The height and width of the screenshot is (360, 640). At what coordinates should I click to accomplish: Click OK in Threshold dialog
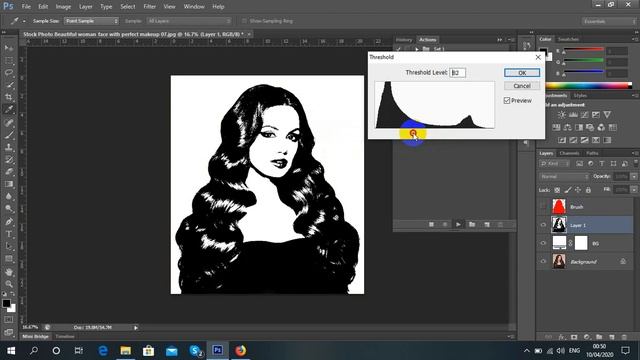tap(522, 73)
